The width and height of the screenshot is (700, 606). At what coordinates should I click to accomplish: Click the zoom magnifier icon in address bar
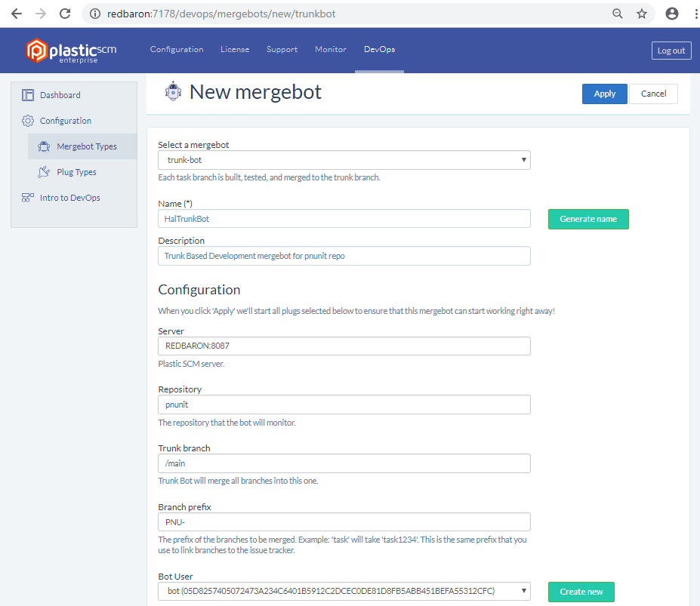pyautogui.click(x=618, y=14)
